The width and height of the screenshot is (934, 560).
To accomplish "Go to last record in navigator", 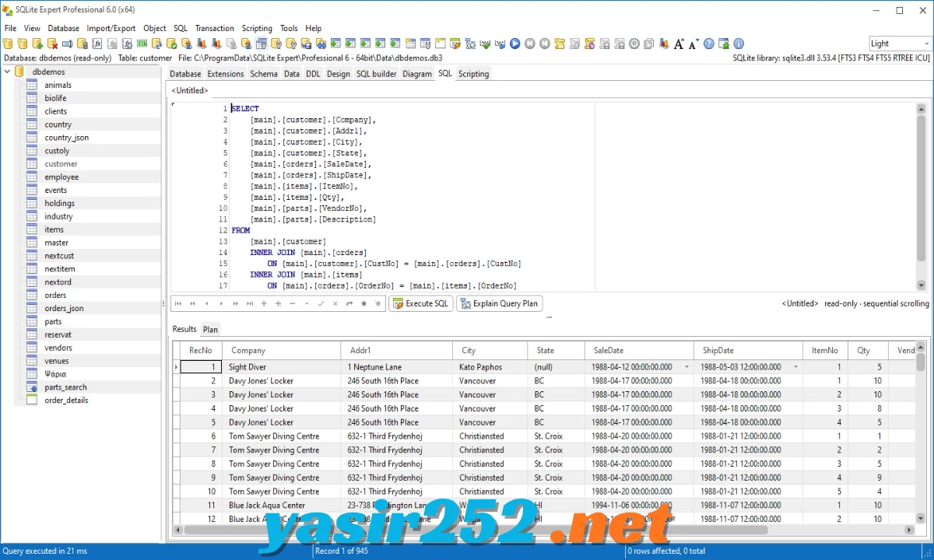I will pos(250,303).
